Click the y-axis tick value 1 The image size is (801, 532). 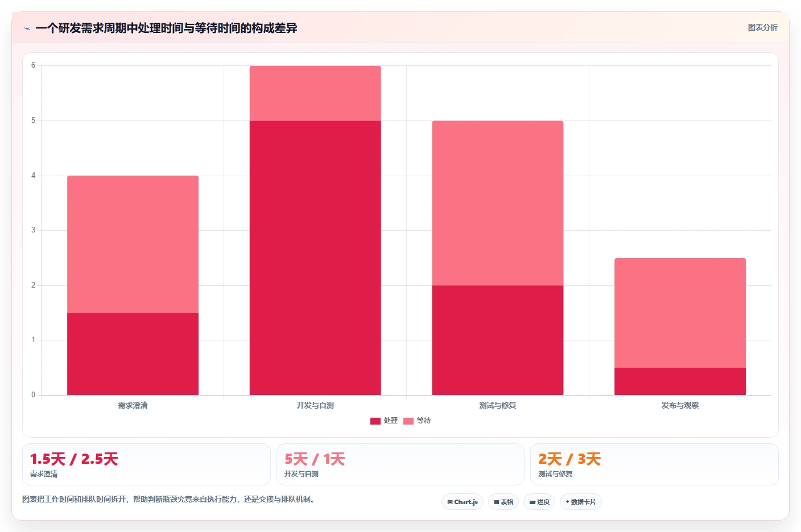click(33, 340)
